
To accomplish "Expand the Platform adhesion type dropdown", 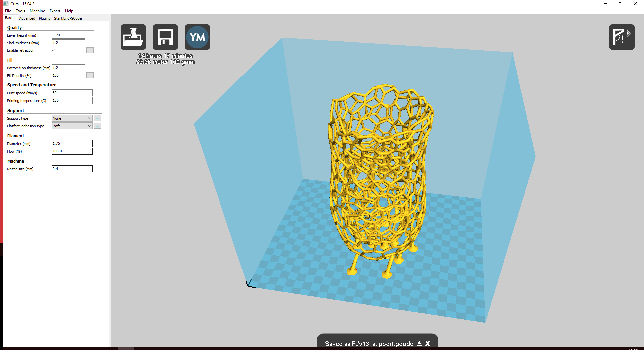I will click(72, 126).
